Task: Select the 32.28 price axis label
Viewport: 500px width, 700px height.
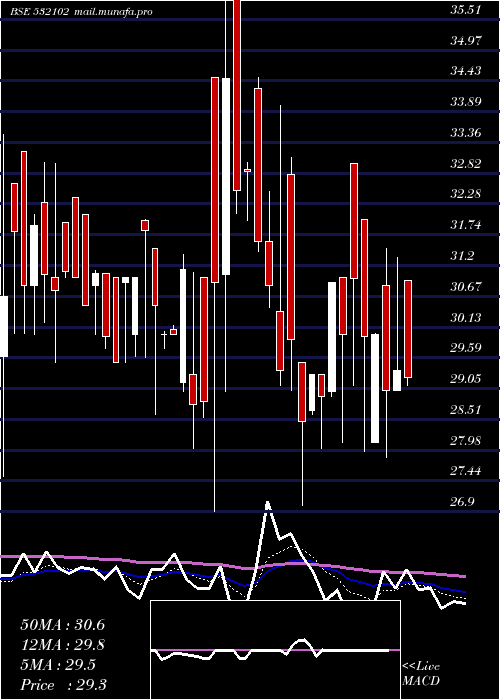Action: 466,194
